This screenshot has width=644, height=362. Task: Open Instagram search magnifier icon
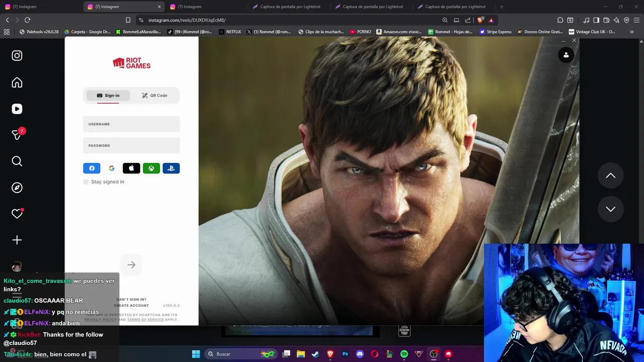tap(17, 161)
